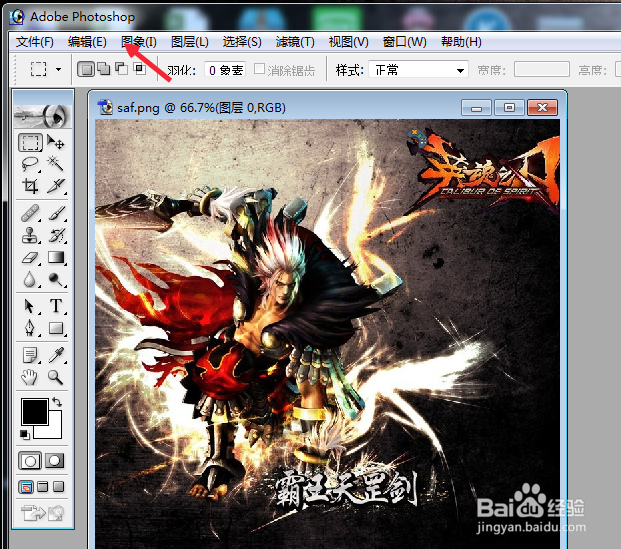Open the 图层(L) menu
621x549 pixels.
[190, 42]
